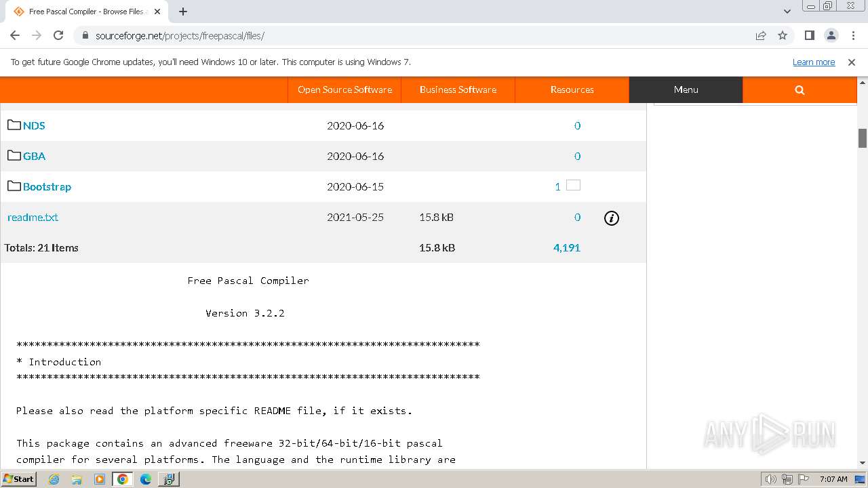Click the 7:07 AM taskbar clock
This screenshot has height=488, width=868.
point(833,479)
